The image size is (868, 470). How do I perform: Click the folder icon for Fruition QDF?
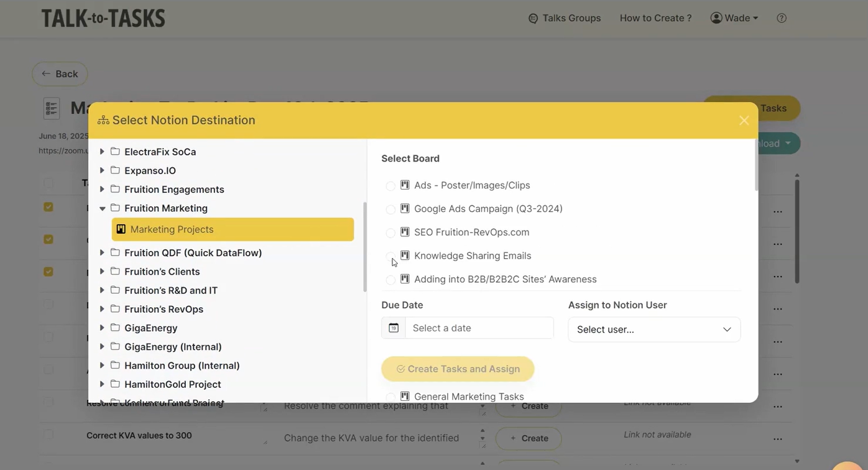115,252
